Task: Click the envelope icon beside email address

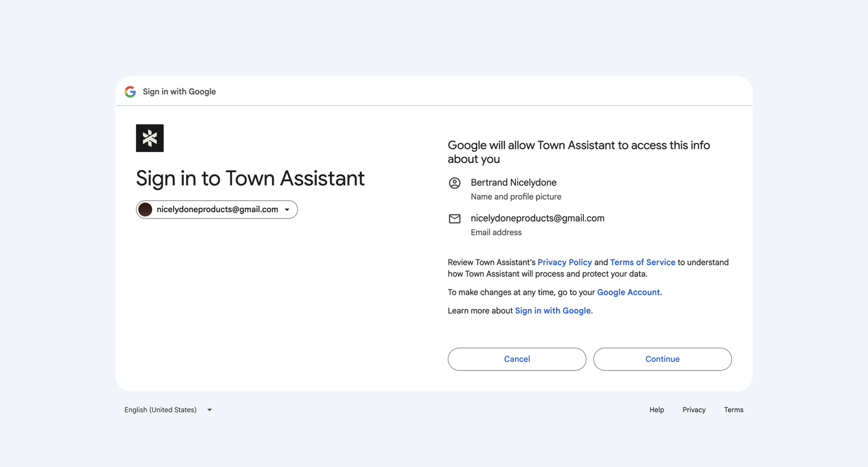Action: [455, 219]
